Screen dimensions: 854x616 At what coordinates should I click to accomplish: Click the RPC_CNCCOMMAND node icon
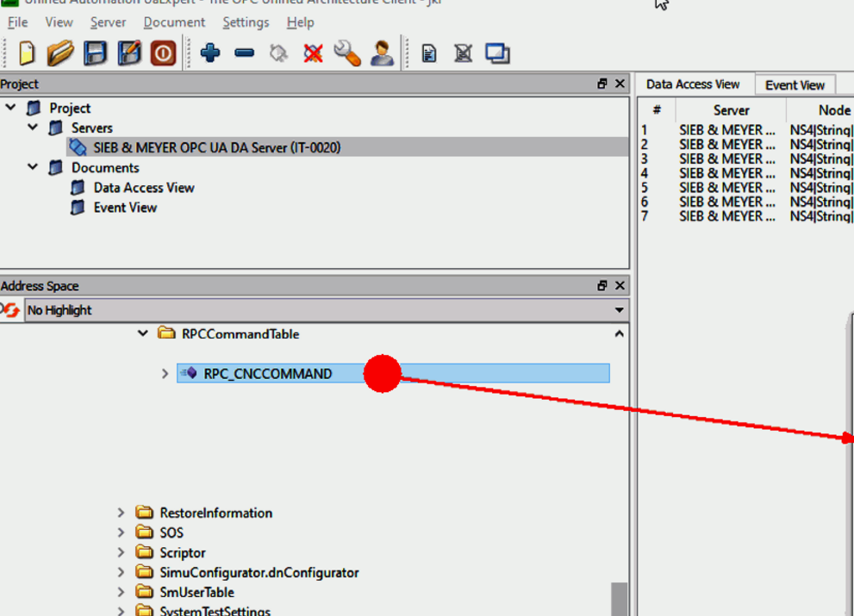(x=189, y=373)
